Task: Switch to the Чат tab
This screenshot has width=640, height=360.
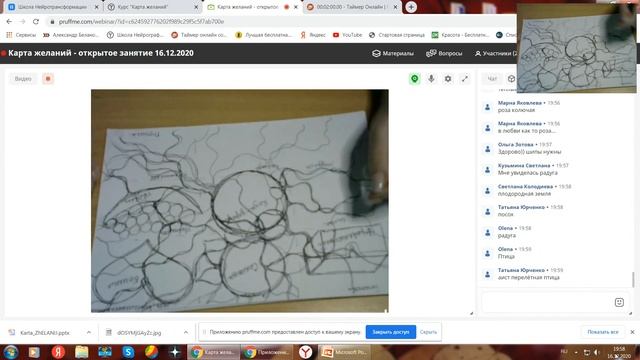Action: 492,79
